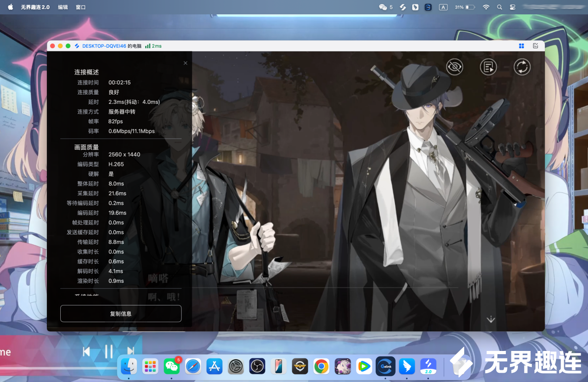Image resolution: width=588 pixels, height=382 pixels.
Task: Hide the remote screen with the crossed-eye icon
Action: 454,67
